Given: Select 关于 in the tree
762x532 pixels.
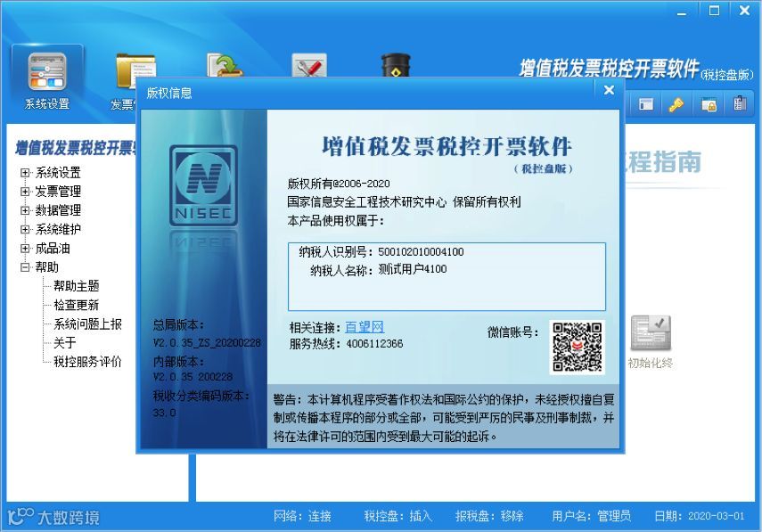Looking at the screenshot, I should pyautogui.click(x=65, y=343).
